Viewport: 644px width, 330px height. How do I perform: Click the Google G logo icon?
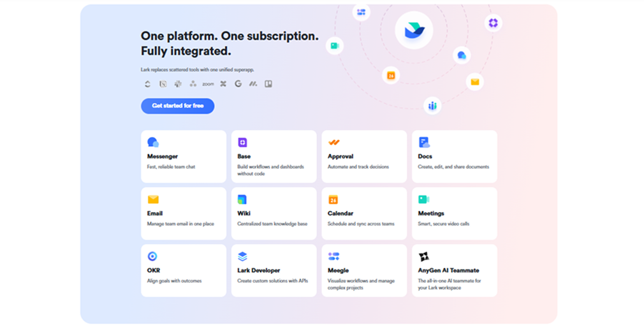[x=238, y=83]
